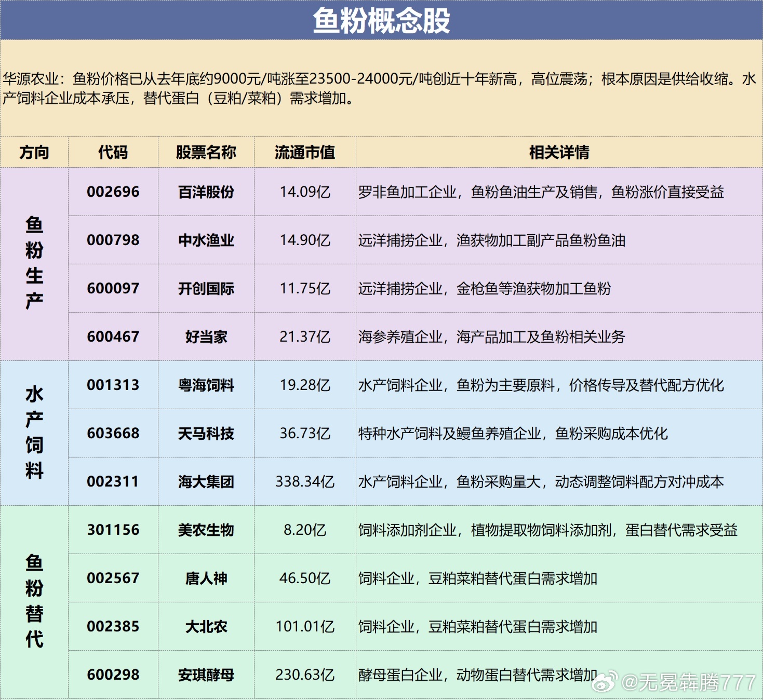Click stock name 中水渔业
Viewport: 763px width, 700px height.
pyautogui.click(x=206, y=240)
